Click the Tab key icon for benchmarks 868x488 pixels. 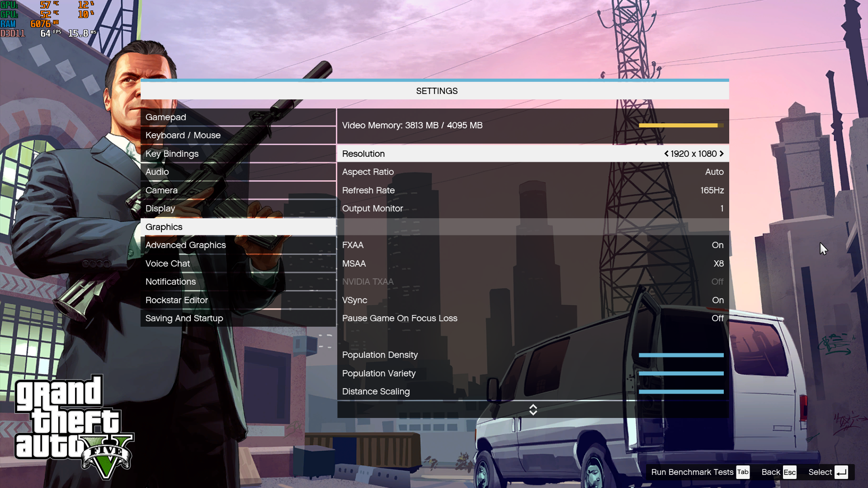[x=742, y=472]
